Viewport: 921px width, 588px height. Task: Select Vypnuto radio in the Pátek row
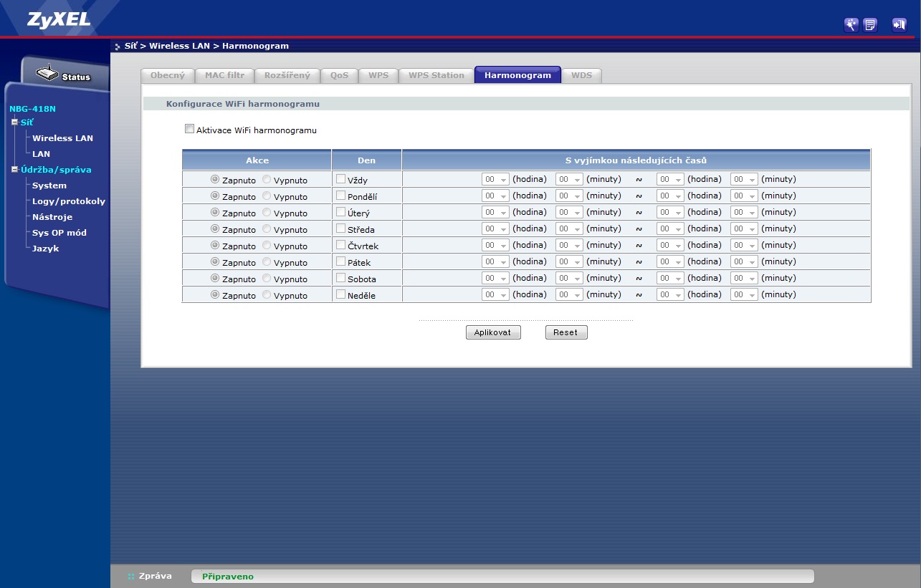[267, 261]
